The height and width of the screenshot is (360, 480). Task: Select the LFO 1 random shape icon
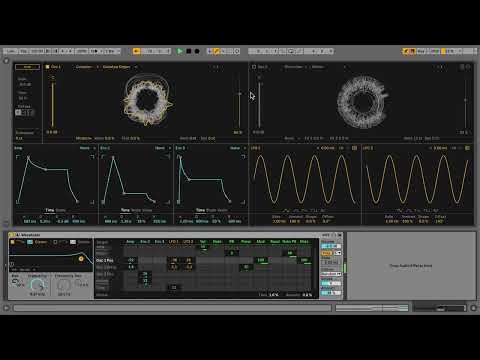point(323,210)
